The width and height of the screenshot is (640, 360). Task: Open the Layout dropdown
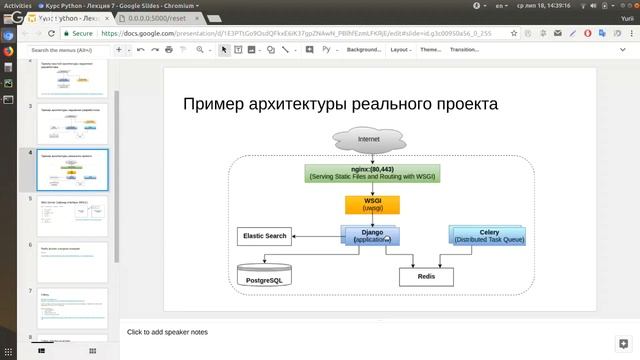[x=401, y=50]
